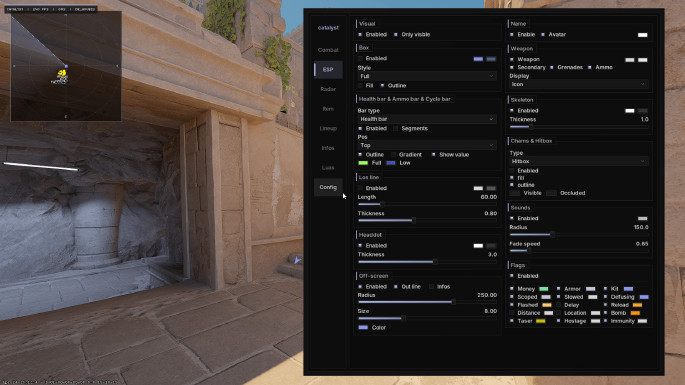Open the Name color swatch
Screen dimensions: 685x385
pos(643,35)
